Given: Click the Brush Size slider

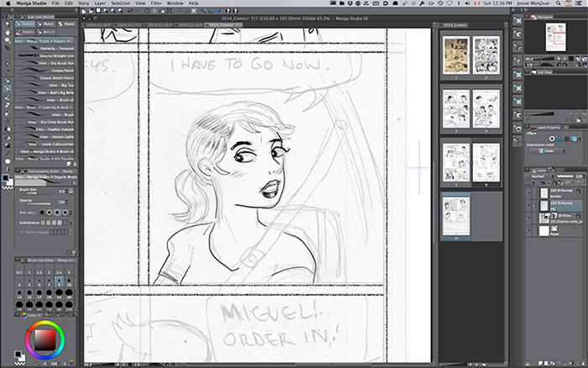Looking at the screenshot, I should click(38, 193).
